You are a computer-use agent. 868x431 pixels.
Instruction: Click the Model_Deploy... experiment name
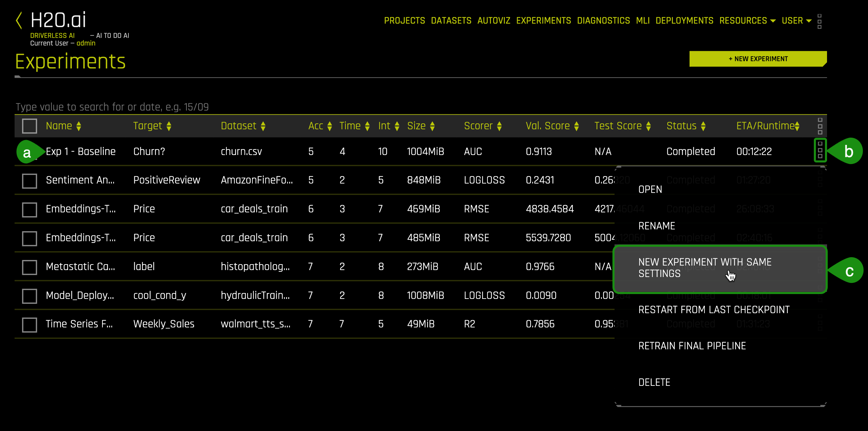(x=80, y=295)
